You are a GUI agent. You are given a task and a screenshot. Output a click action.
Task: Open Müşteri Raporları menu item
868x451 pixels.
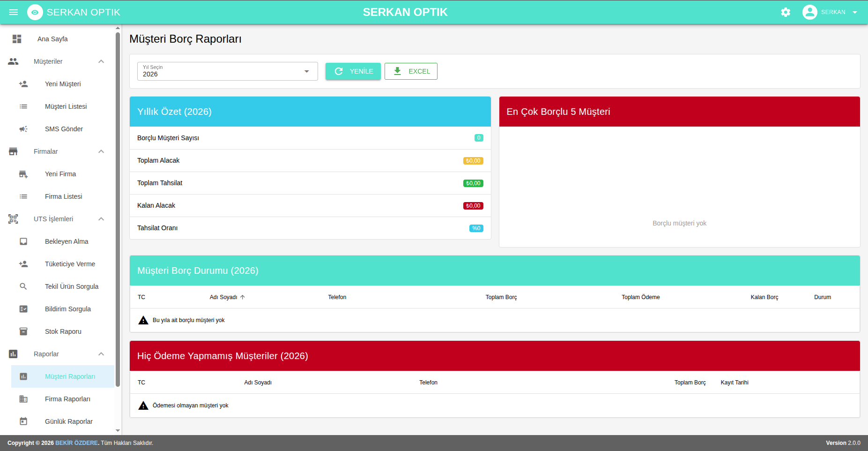[63, 376]
